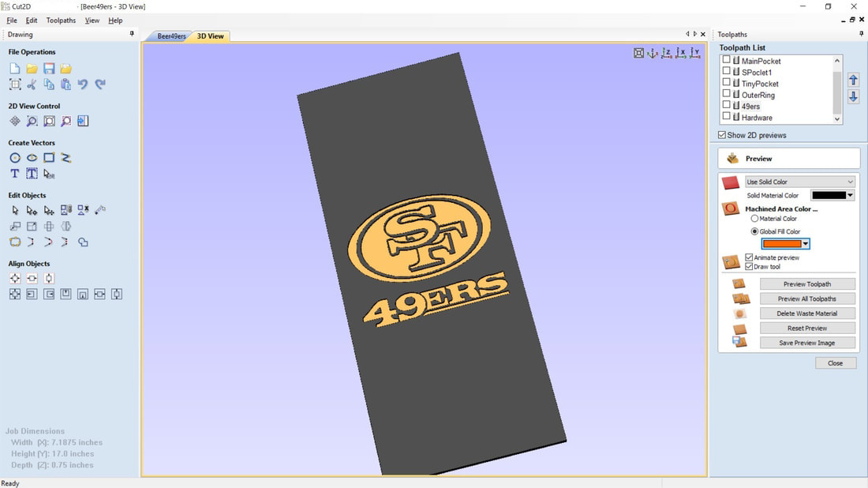This screenshot has width=868, height=488.
Task: Click the Preview All Toolpaths button
Action: [x=806, y=298]
